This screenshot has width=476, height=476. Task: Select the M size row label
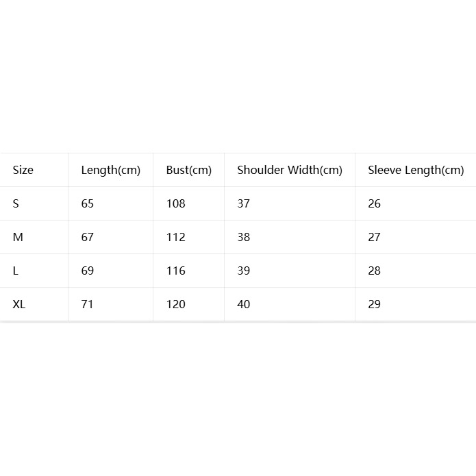[x=18, y=237]
